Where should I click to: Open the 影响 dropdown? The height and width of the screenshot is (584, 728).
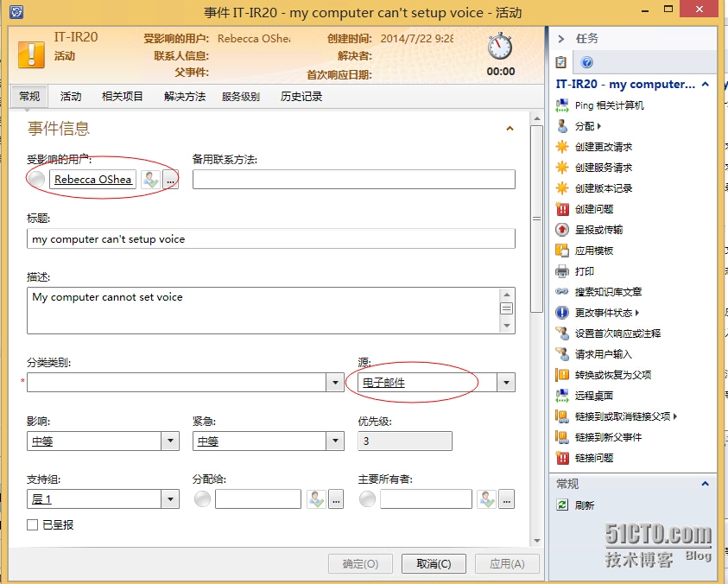tap(170, 441)
